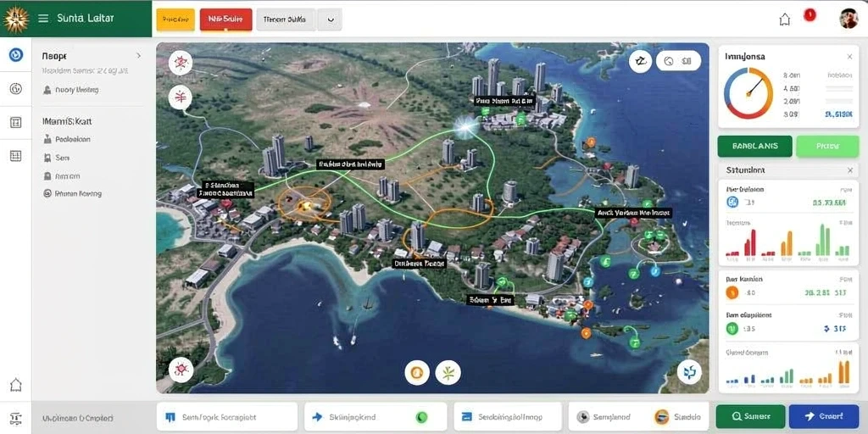Viewport: 868px width, 434px height.
Task: Select the Nuory Meking sidebar row
Action: coord(71,90)
